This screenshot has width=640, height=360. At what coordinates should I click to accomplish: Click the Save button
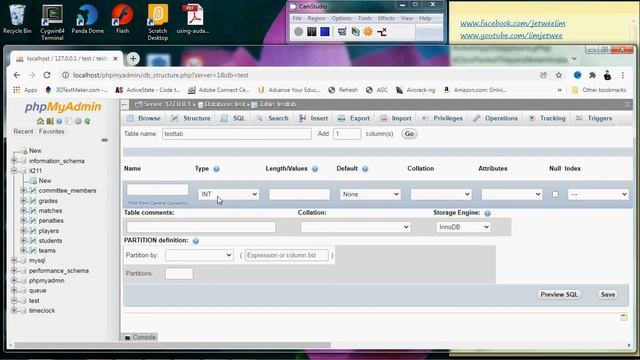point(608,294)
